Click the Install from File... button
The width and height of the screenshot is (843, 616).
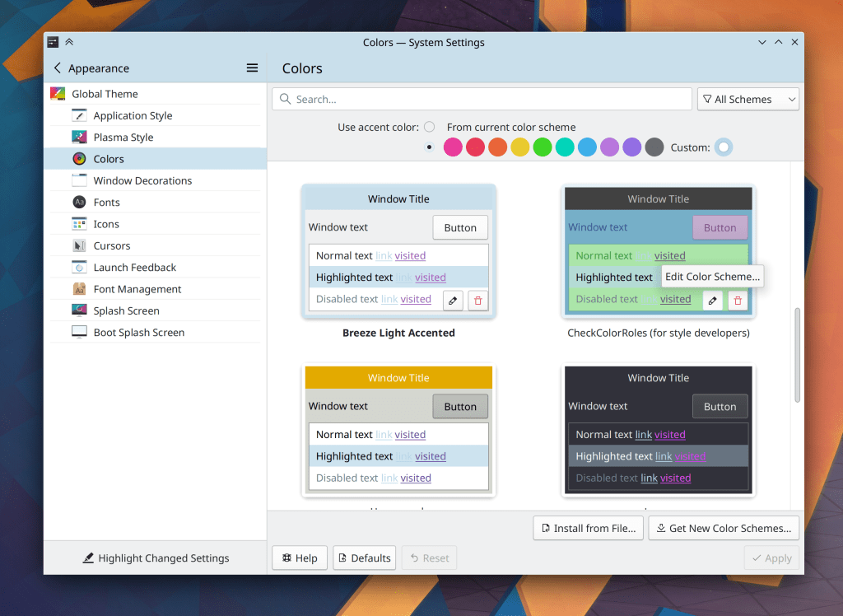(588, 529)
